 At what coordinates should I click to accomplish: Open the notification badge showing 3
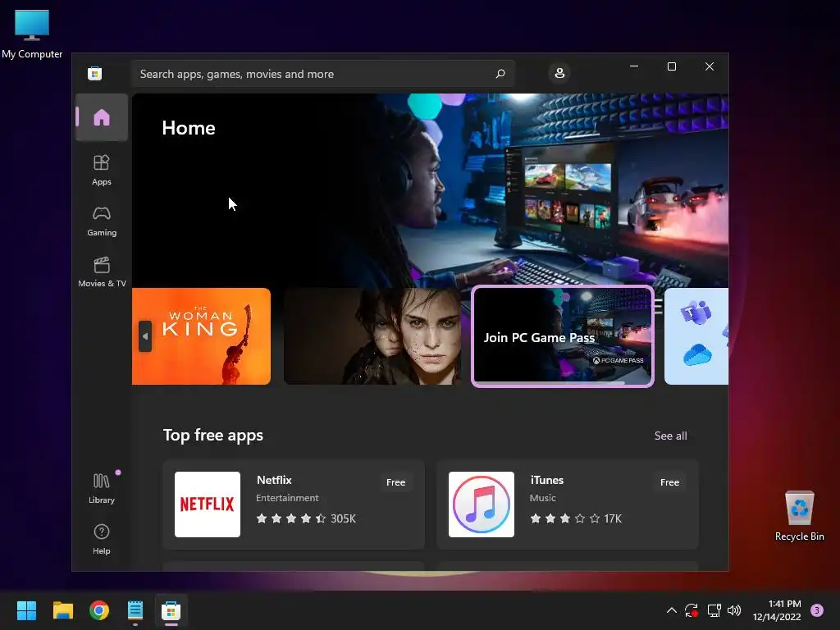click(x=817, y=610)
